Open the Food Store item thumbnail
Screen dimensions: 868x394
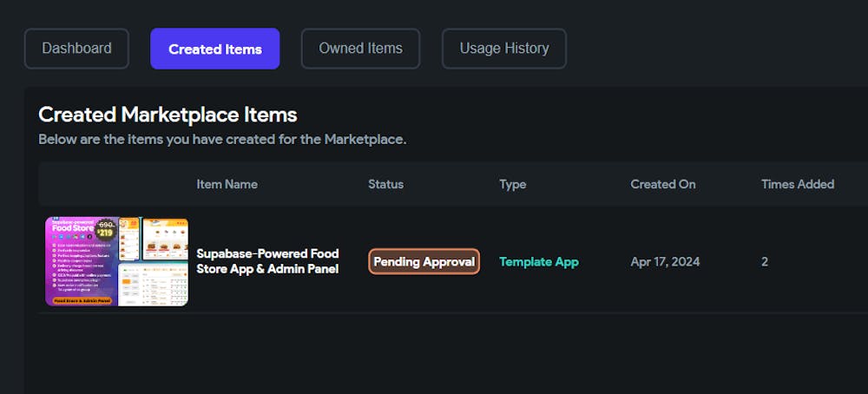117,261
